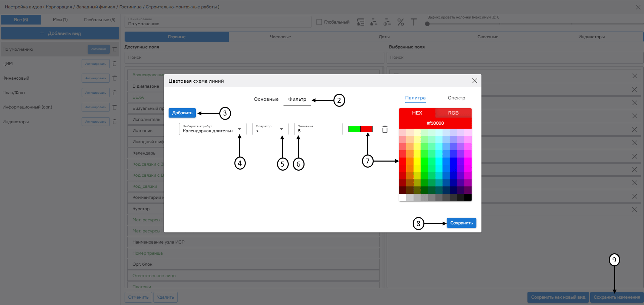Switch to the Основные tab

266,99
